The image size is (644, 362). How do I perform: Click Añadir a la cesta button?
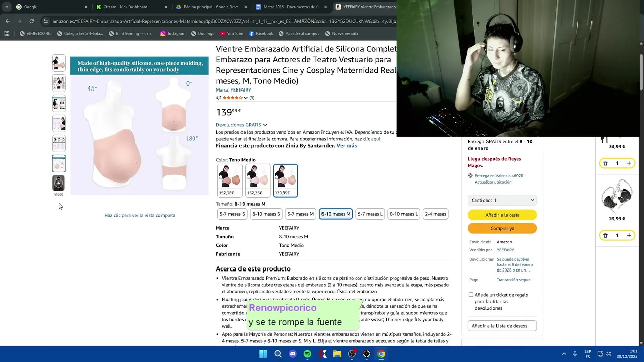(x=502, y=215)
